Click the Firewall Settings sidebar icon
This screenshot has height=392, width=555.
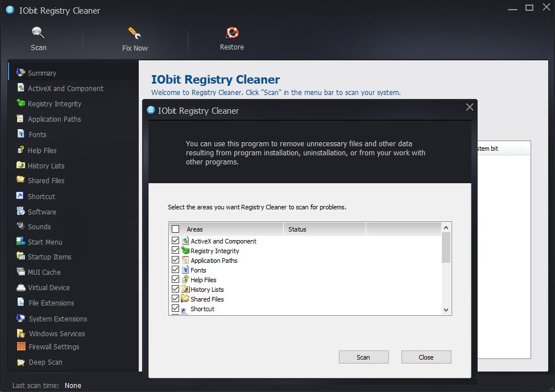click(21, 346)
